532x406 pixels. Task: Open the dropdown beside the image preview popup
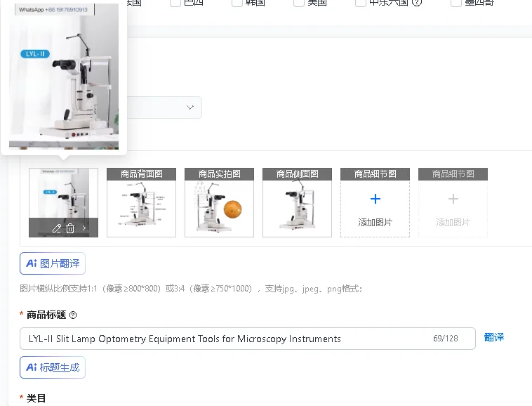pos(164,107)
